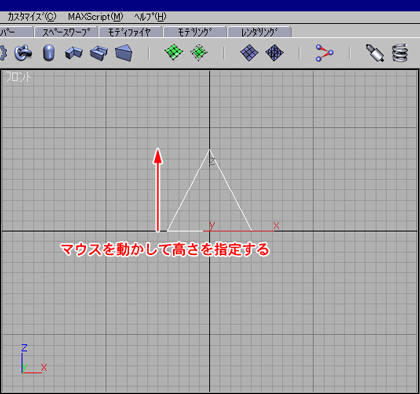
Task: Select the Damper dynamics object icon
Action: pos(375,53)
